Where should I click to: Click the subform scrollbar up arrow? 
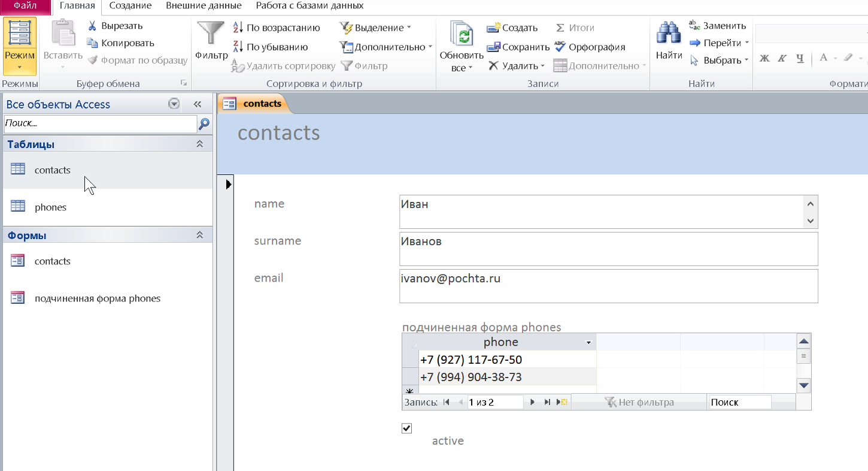(804, 342)
